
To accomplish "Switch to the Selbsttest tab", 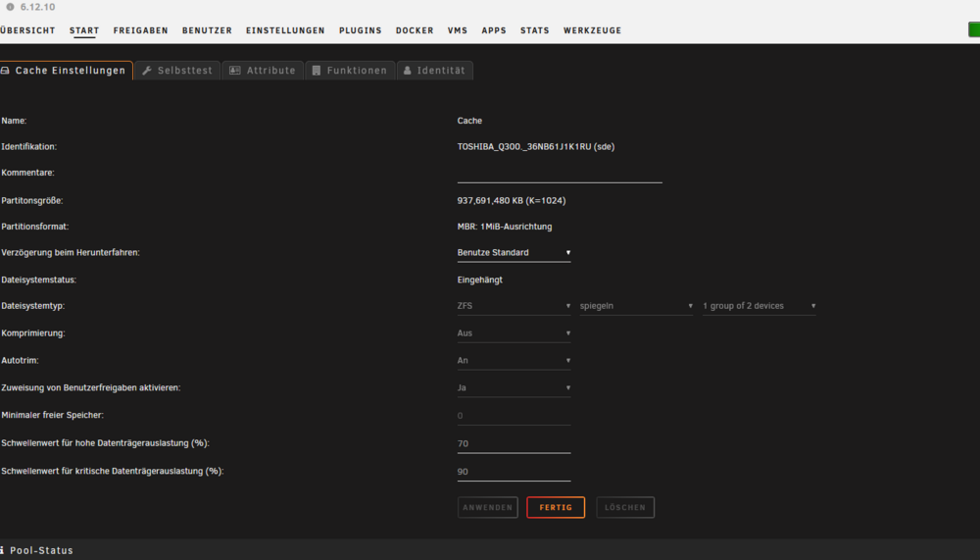I will 177,70.
